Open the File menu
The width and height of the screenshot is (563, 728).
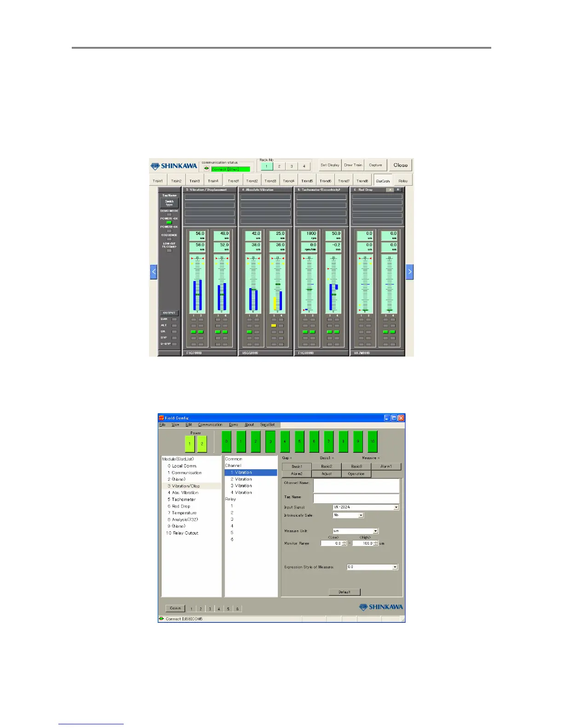(x=162, y=425)
